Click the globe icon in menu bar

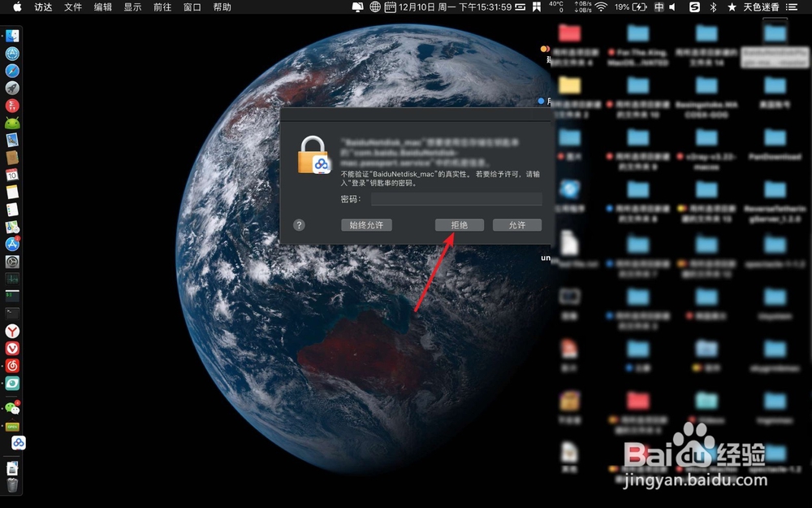[x=375, y=7]
